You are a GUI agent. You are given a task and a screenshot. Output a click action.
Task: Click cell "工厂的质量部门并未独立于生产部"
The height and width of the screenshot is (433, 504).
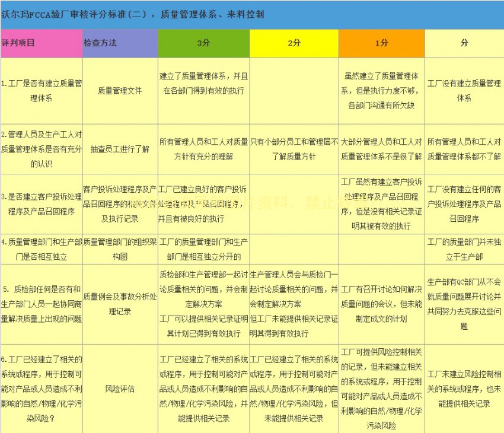[x=464, y=250]
